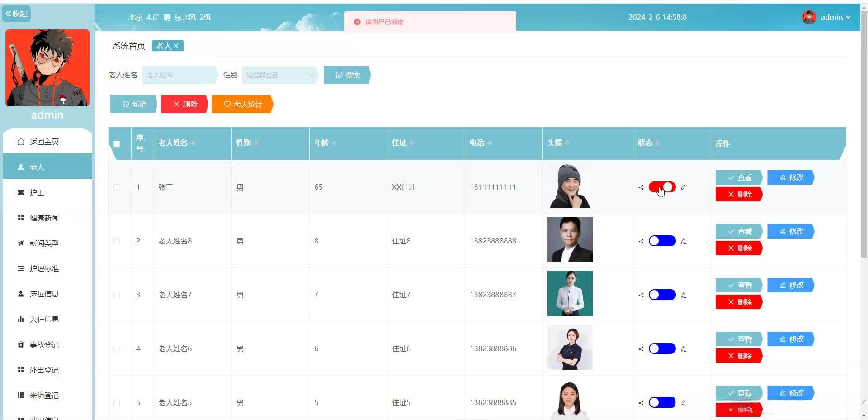Expand the 性别 selection dropdown
Image resolution: width=868 pixels, height=420 pixels.
pos(280,75)
